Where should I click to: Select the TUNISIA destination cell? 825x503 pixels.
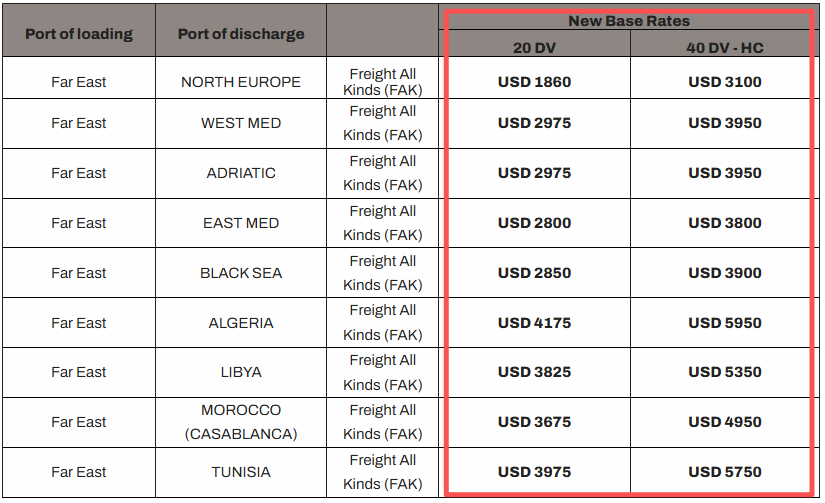pyautogui.click(x=241, y=472)
